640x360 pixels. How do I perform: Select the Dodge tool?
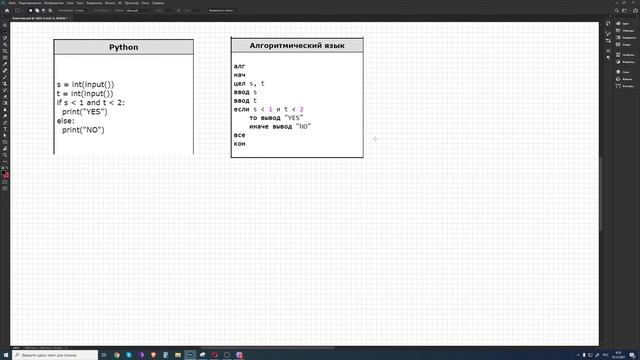click(x=5, y=116)
